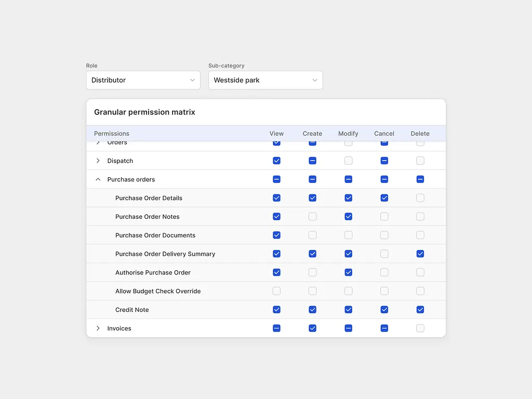Uncheck Cancel permission for Credit Note
The image size is (532, 399).
coord(384,310)
